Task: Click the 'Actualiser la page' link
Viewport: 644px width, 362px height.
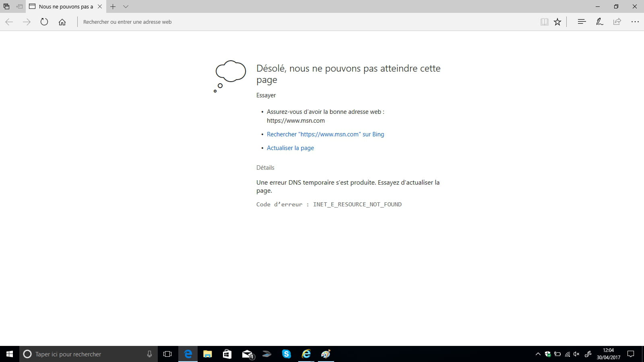Action: click(290, 148)
